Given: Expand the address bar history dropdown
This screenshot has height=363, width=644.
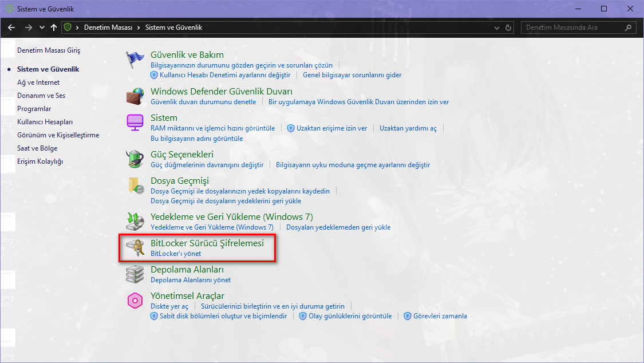Looking at the screenshot, I should (x=496, y=27).
